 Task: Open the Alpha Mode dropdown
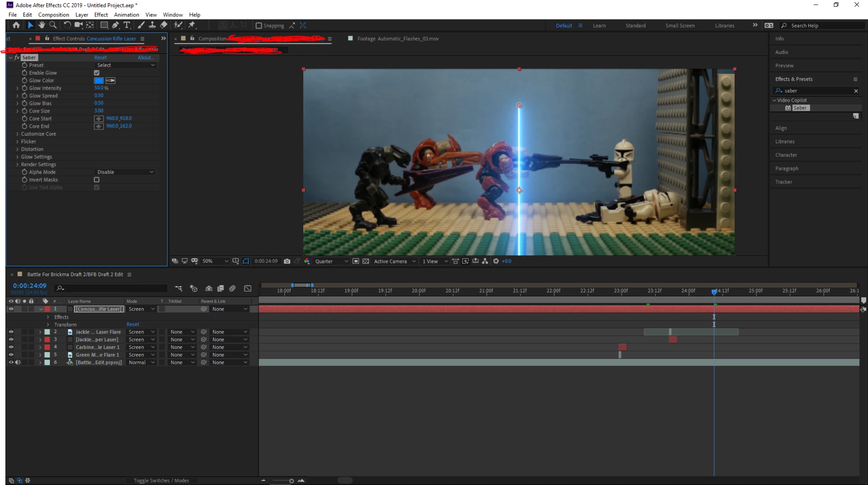pos(125,172)
